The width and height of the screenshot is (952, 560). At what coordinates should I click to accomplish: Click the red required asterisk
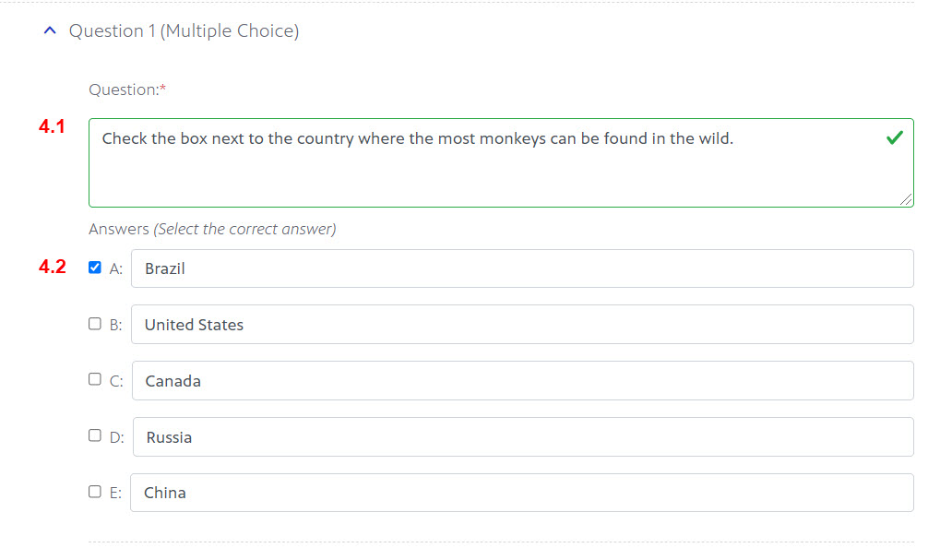(163, 89)
